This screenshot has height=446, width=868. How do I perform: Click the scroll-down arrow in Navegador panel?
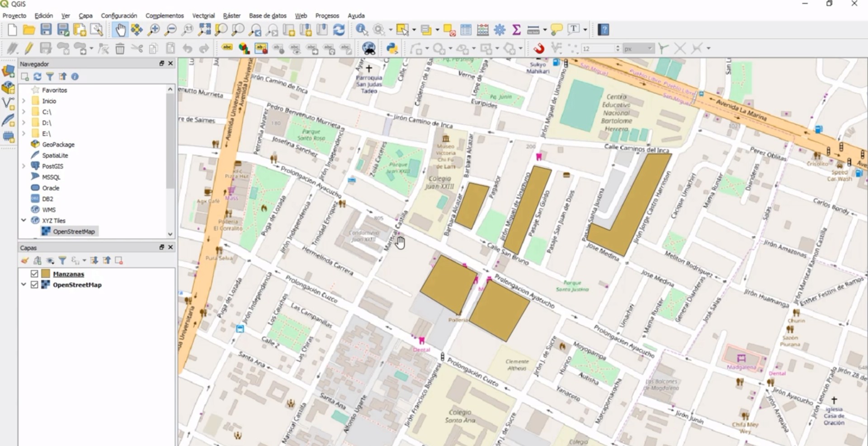170,234
